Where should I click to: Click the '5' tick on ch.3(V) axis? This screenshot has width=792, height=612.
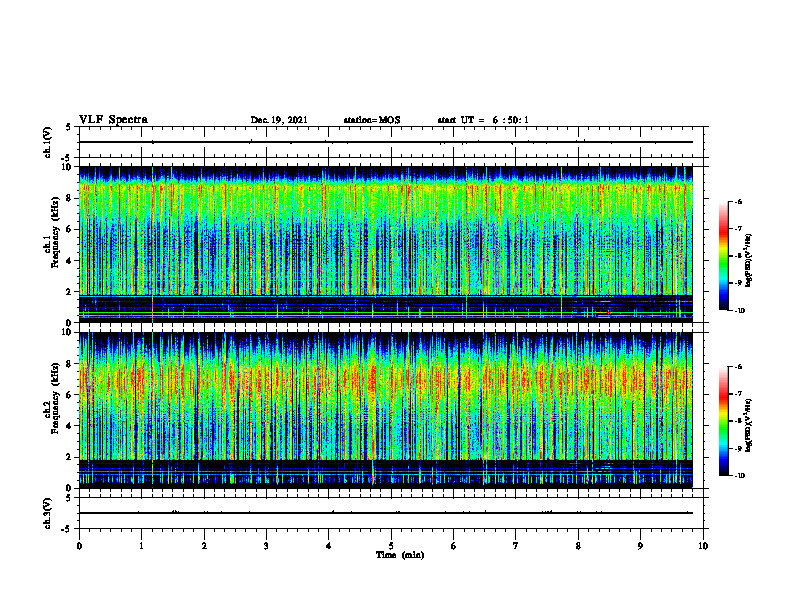coord(69,497)
